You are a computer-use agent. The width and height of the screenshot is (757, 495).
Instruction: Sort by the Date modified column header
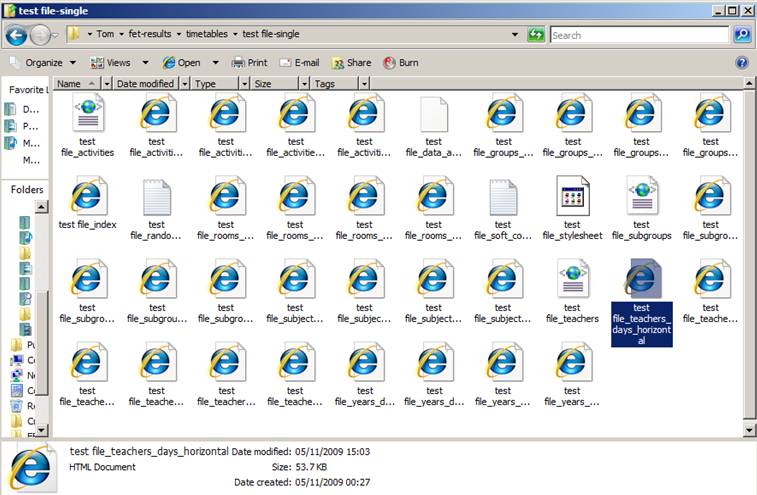145,84
